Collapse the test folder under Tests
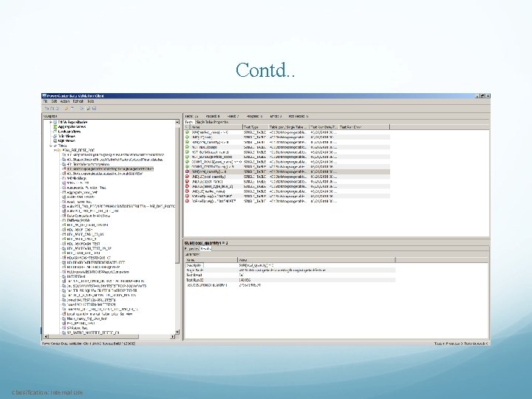532x399 pixels. click(x=55, y=150)
